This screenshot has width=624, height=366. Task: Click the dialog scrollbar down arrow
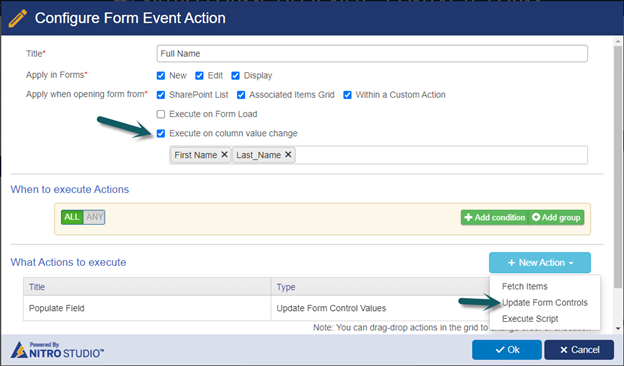tap(618, 329)
